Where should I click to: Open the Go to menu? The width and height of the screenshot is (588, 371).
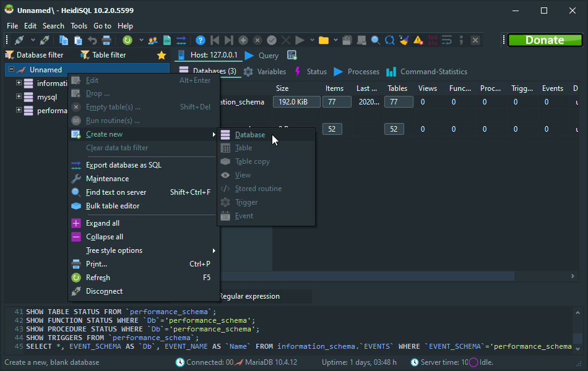click(102, 26)
